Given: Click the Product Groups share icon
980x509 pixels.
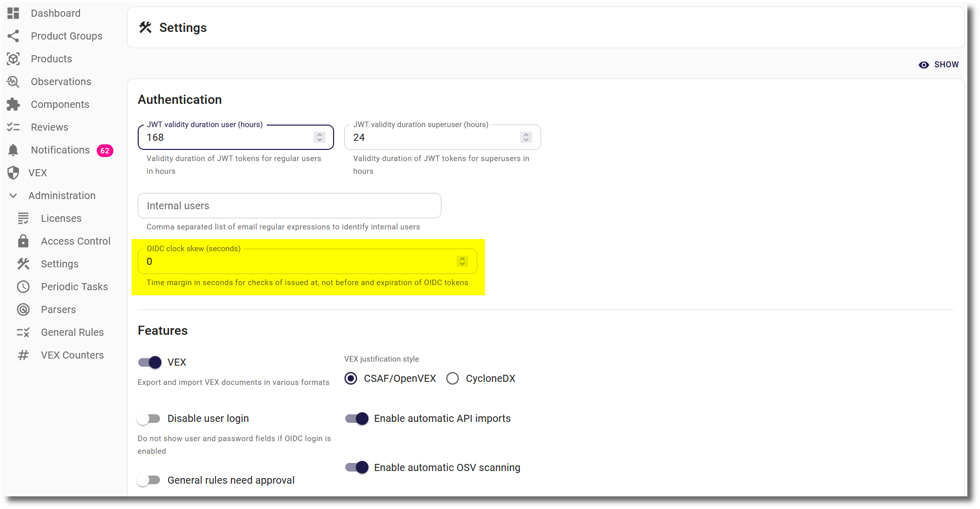Looking at the screenshot, I should (x=13, y=36).
